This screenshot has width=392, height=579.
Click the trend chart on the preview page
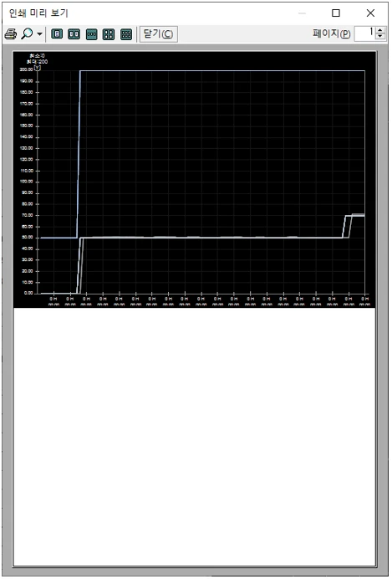point(195,179)
